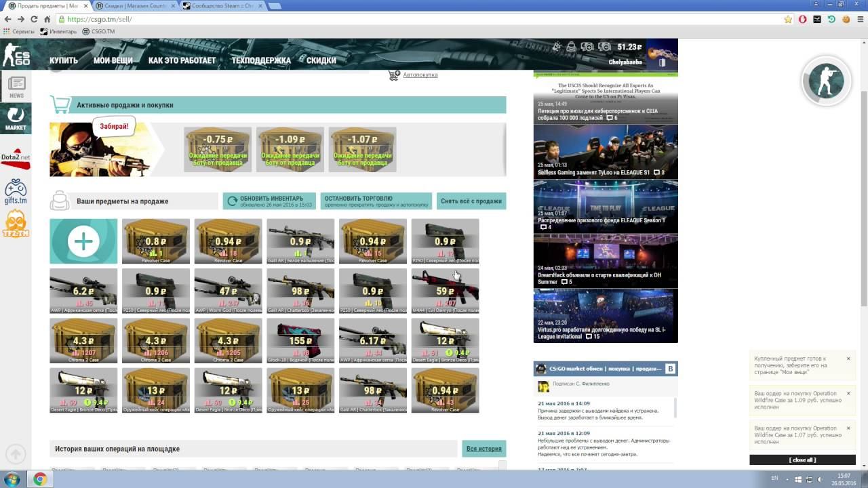Click the browser back arrow

coord(8,19)
